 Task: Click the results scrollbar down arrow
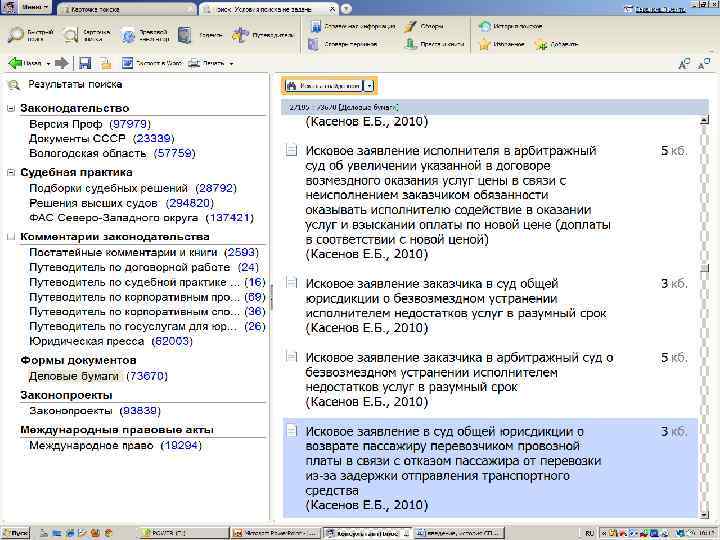(704, 515)
